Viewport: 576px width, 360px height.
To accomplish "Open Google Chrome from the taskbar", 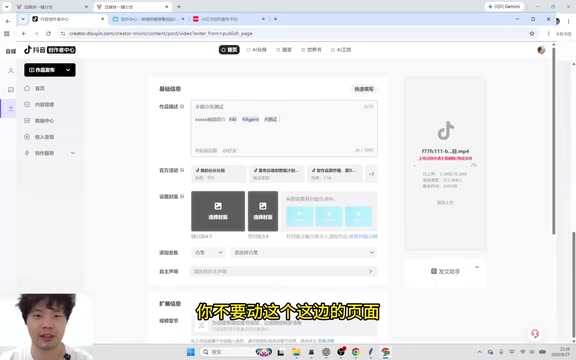I will click(x=356, y=352).
